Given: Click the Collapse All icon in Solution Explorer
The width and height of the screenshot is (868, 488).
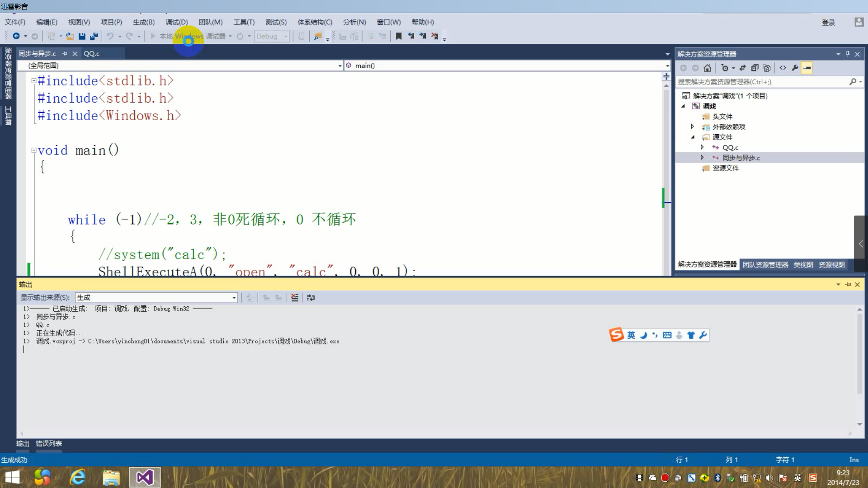Looking at the screenshot, I should point(755,68).
